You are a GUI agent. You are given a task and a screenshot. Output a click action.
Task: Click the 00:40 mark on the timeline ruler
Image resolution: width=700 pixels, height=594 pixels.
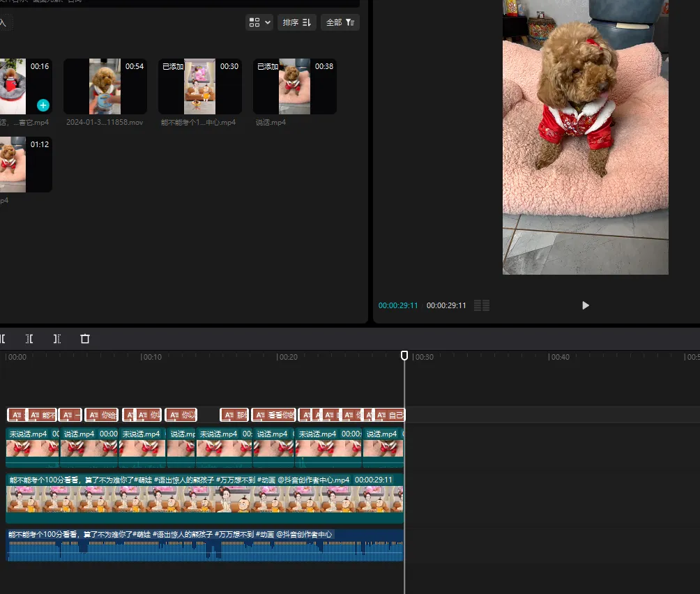click(559, 357)
